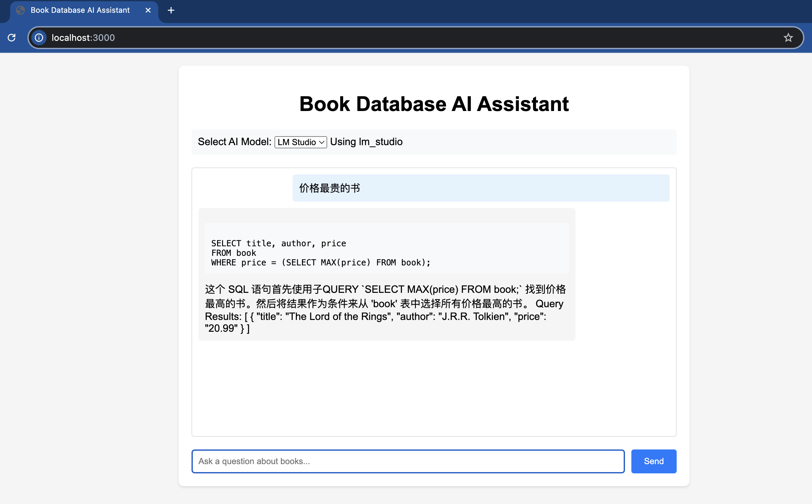
Task: Close the Book Database AI Assistant tab
Action: coord(148,10)
